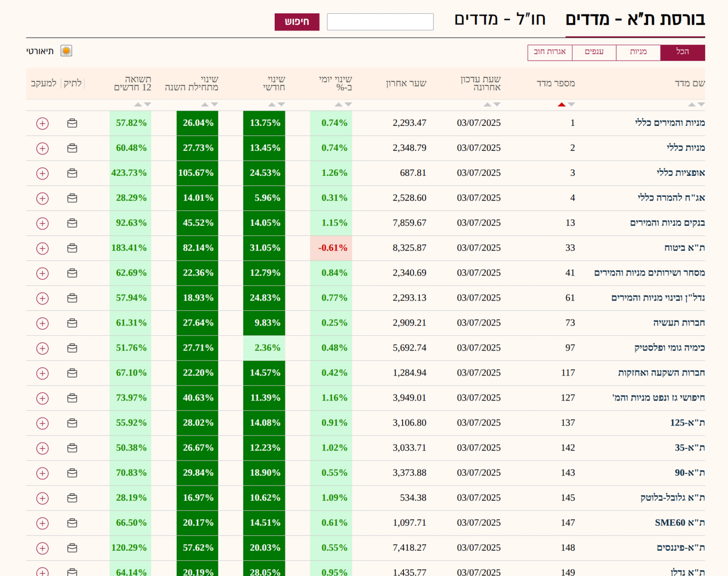Track בנקים מניות והמירים with plus
728x576 pixels.
click(42, 223)
